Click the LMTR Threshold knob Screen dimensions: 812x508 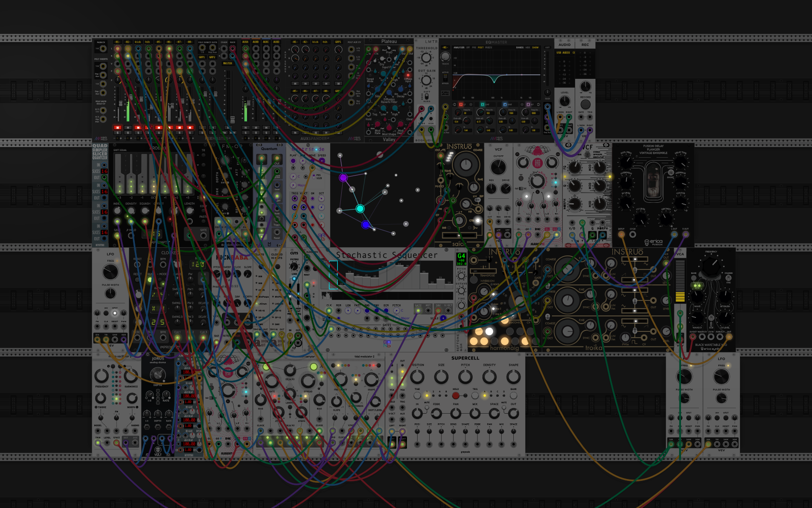426,58
